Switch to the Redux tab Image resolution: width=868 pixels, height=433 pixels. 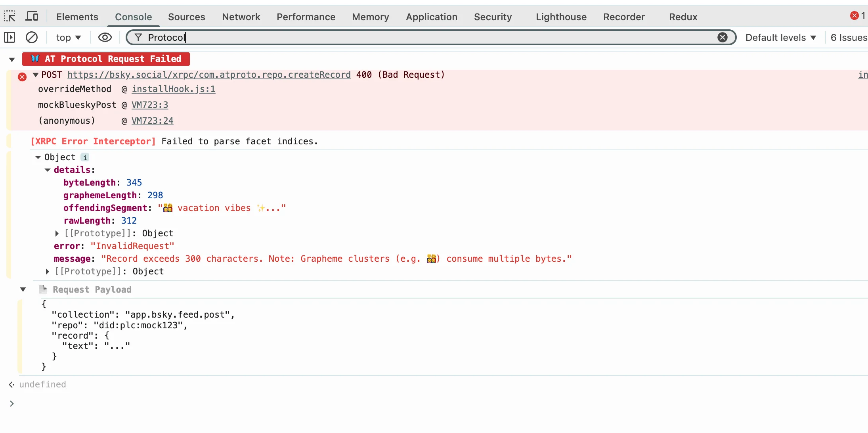683,17
